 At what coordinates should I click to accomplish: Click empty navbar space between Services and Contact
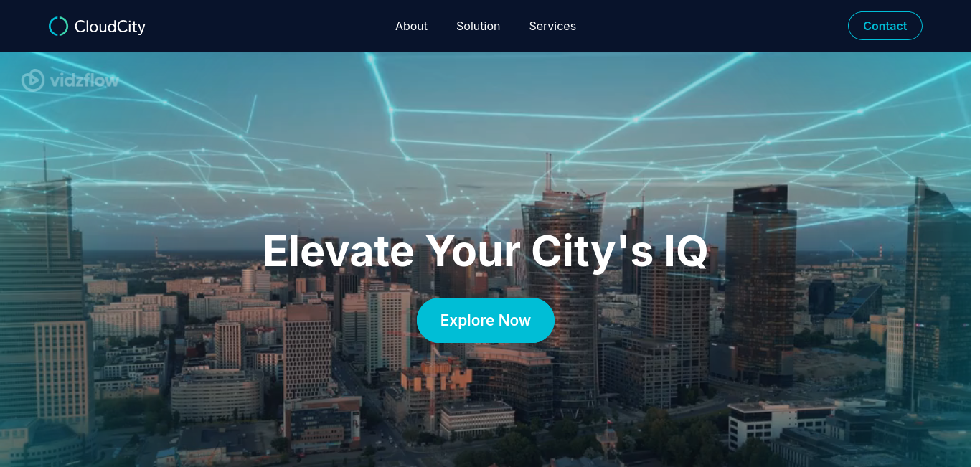[710, 26]
